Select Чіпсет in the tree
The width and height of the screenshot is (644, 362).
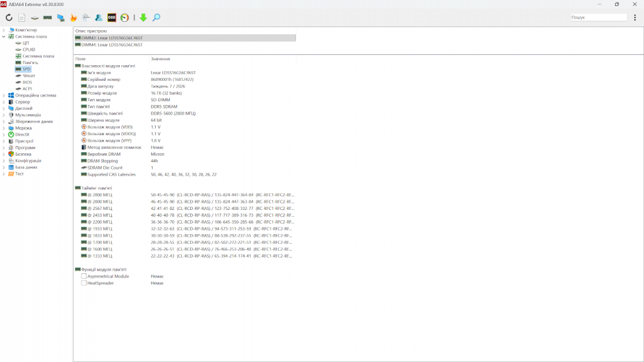[29, 76]
